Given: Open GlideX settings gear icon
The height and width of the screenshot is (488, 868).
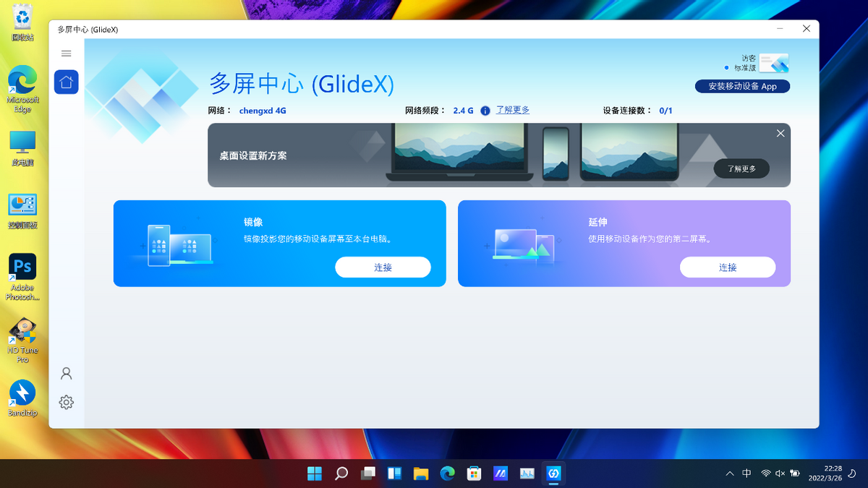Looking at the screenshot, I should [67, 403].
